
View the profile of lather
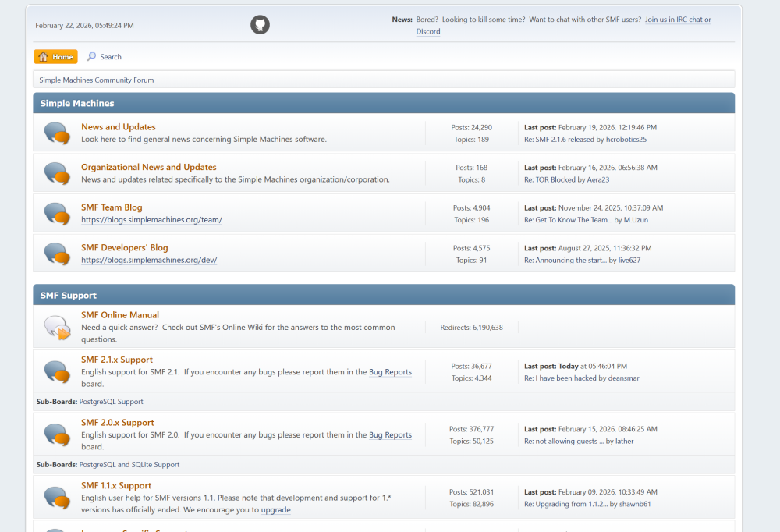pos(624,442)
